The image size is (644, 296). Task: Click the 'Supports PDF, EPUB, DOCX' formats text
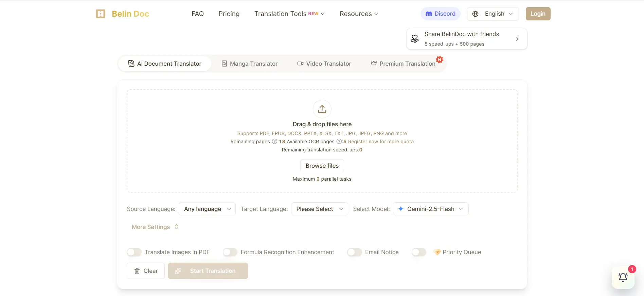coord(322,133)
